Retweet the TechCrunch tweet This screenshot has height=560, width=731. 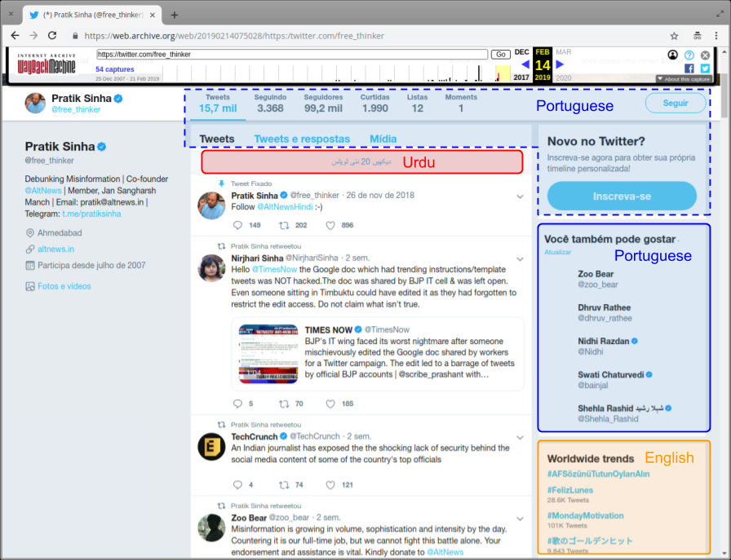(x=284, y=485)
